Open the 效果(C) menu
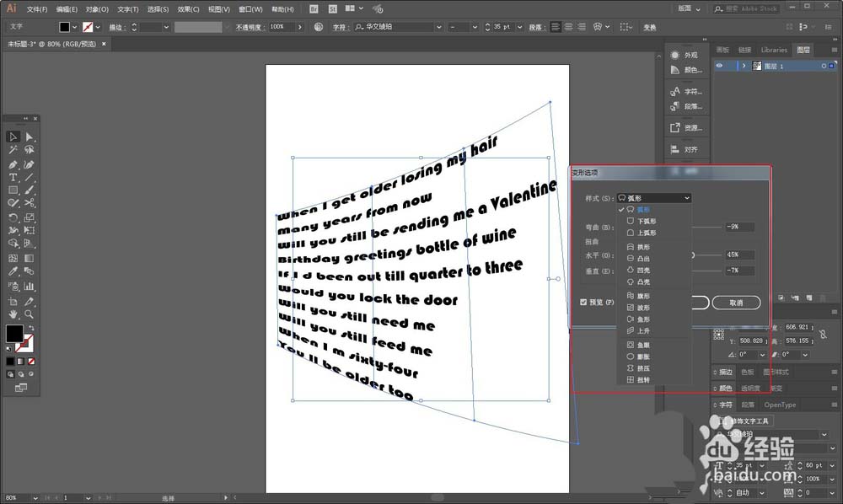Image resolution: width=843 pixels, height=504 pixels. click(188, 9)
